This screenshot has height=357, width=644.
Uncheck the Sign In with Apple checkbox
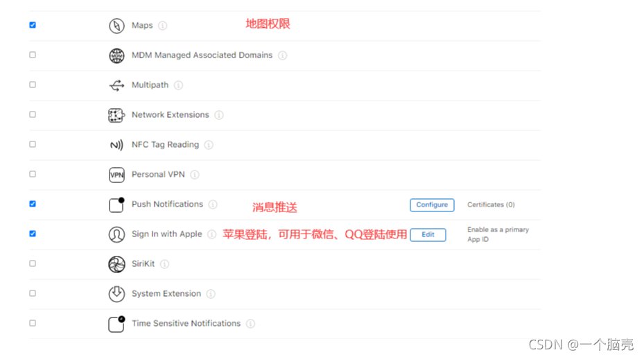[x=33, y=234]
